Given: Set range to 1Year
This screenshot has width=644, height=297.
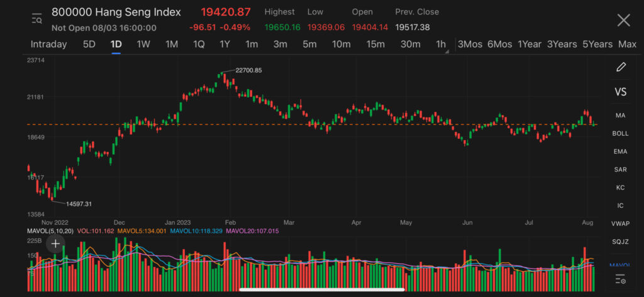Looking at the screenshot, I should click(530, 45).
